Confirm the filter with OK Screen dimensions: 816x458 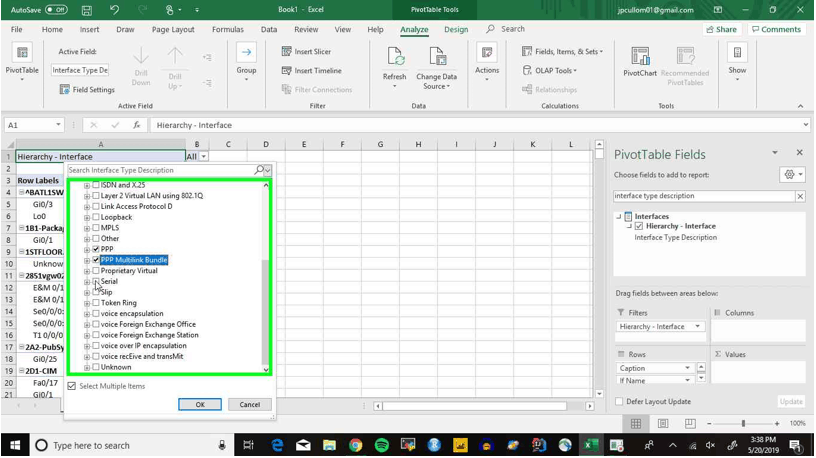200,404
